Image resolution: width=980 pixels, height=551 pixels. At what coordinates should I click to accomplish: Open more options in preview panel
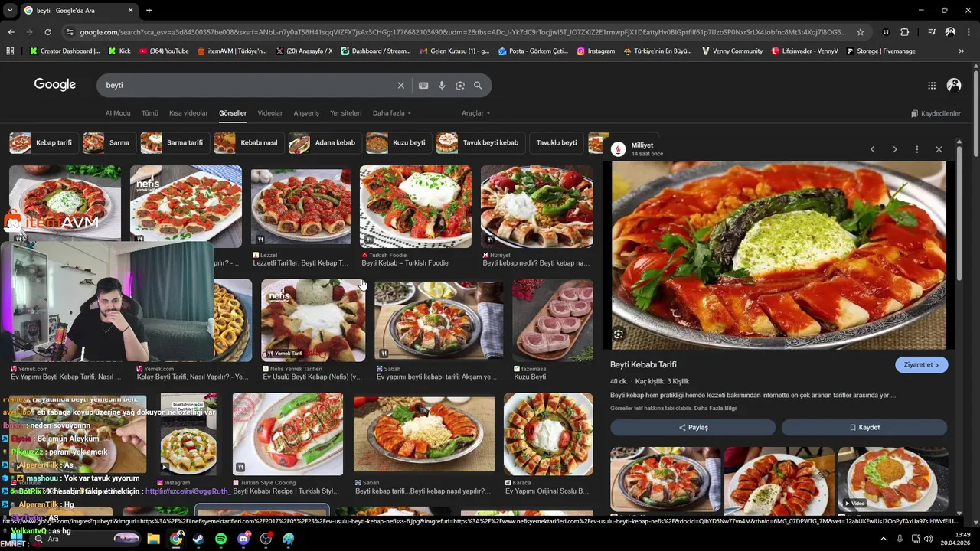pos(916,149)
